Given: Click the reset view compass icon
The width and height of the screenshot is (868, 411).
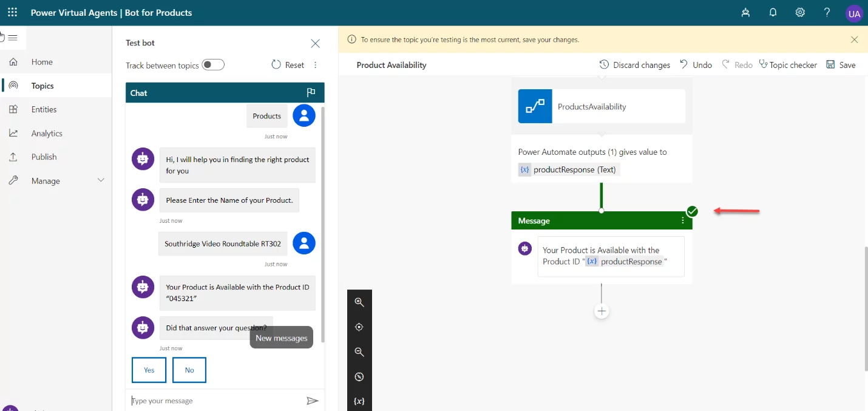Looking at the screenshot, I should [359, 376].
